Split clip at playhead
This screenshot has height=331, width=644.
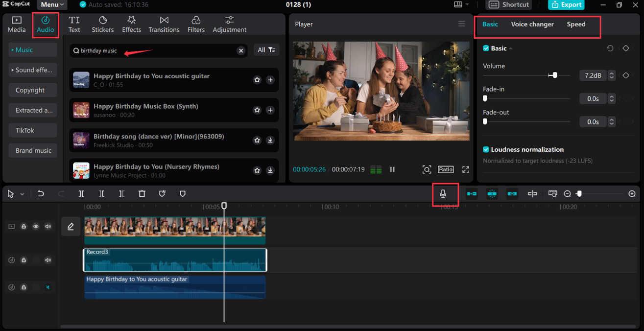[x=81, y=194]
